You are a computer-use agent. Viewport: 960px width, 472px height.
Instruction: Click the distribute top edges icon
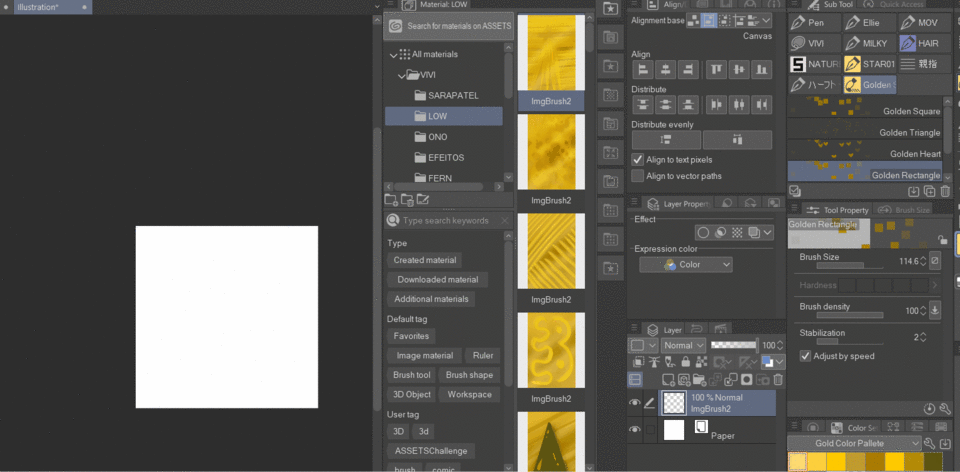642,105
